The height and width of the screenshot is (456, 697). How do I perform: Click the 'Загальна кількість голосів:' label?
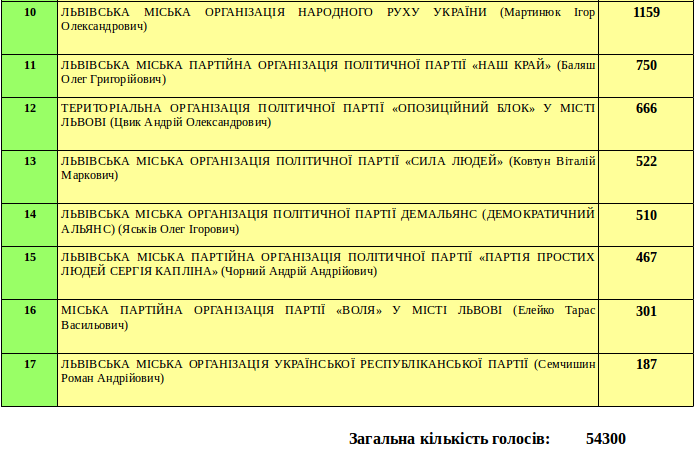pos(449,439)
